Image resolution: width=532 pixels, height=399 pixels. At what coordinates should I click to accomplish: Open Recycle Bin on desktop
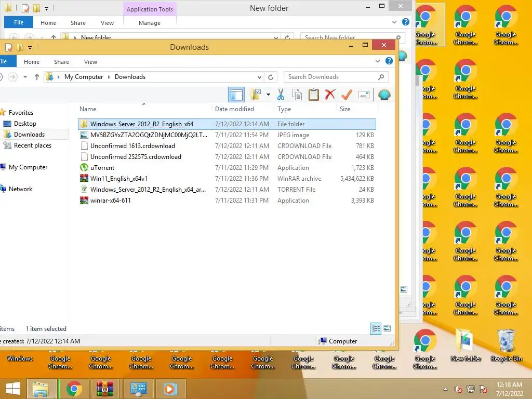point(506,345)
